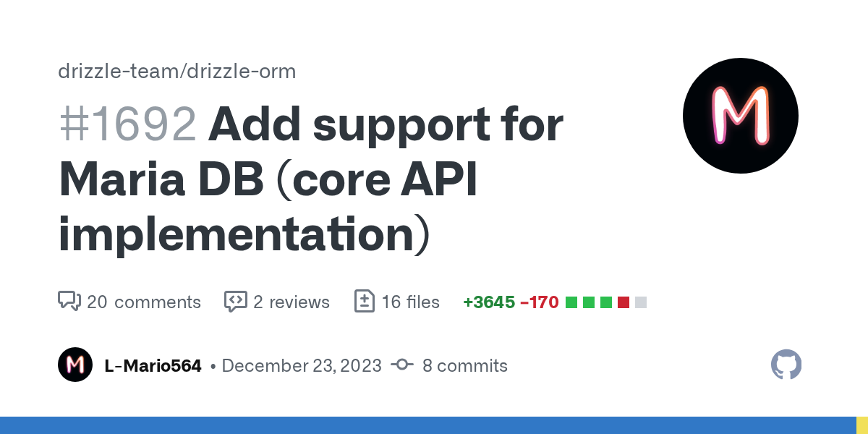Click the 16 files label
The image size is (868, 434).
click(x=410, y=302)
